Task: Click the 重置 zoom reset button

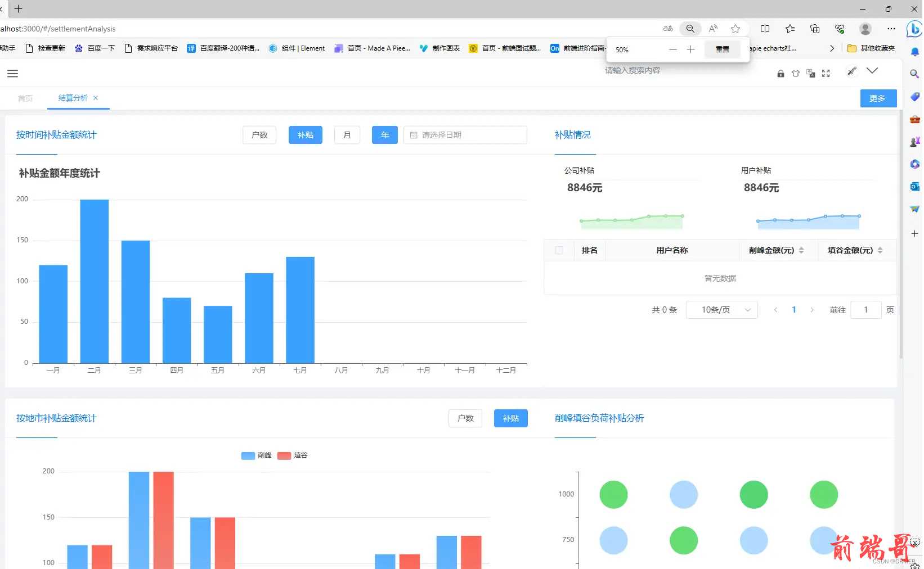Action: tap(723, 49)
